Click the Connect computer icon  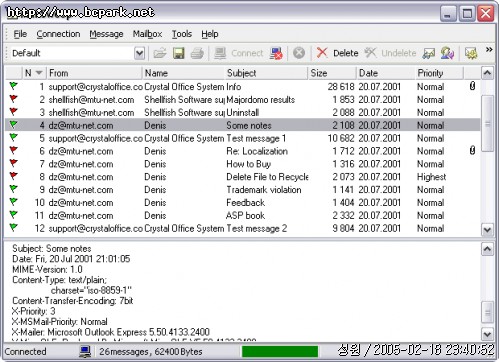220,53
